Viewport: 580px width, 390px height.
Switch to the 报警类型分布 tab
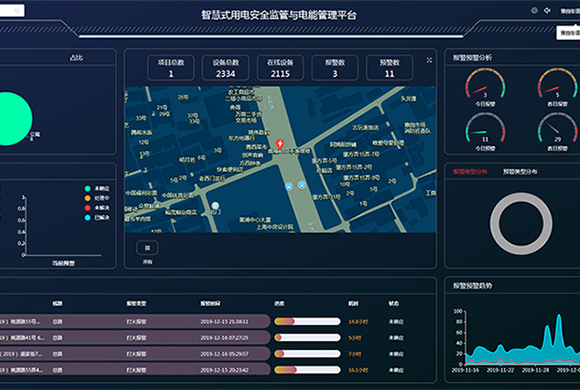tap(470, 172)
